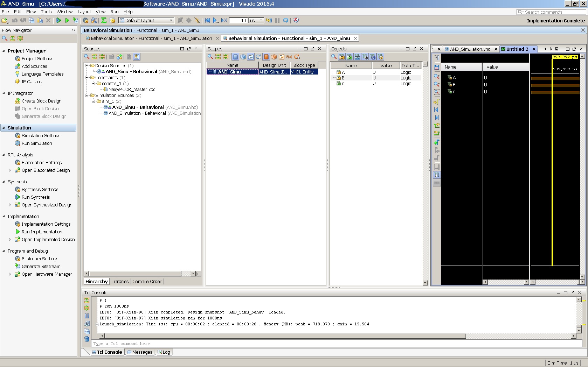Viewport: 588px width, 367px height.
Task: Toggle snap cursor to transition waveform button
Action: [437, 175]
